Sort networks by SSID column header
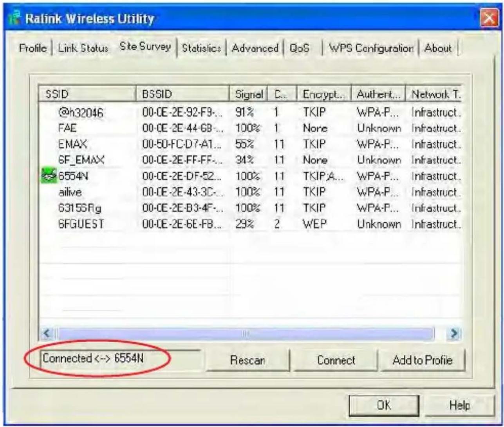504x427 pixels. point(87,94)
